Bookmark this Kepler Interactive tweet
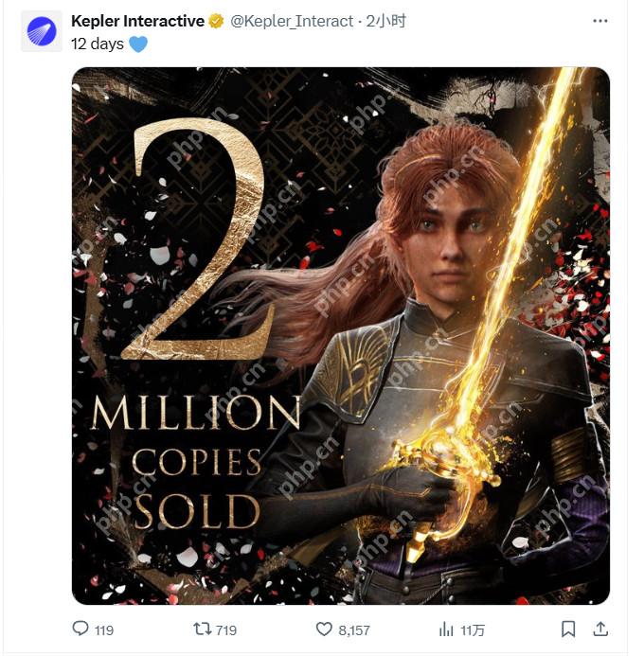This screenshot has height=656, width=644. 568,629
